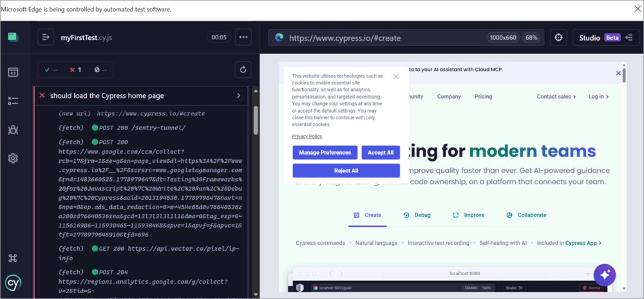Click the pending tests count indicator
The height and width of the screenshot is (299, 644).
(100, 70)
